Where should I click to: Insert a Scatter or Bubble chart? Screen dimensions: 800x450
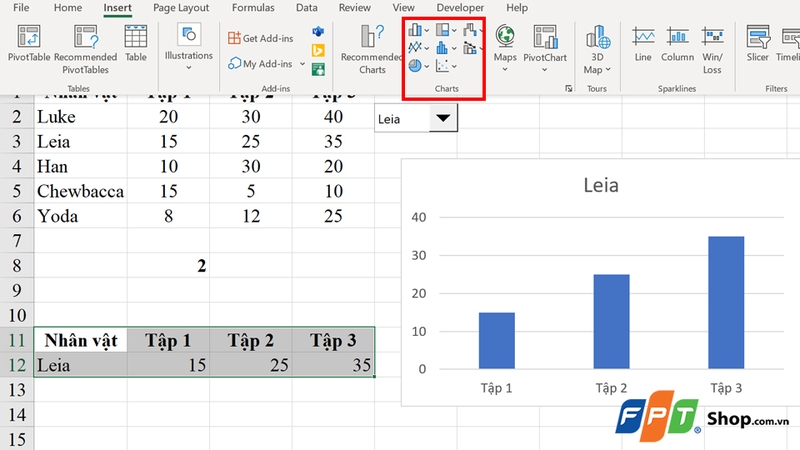tap(442, 66)
